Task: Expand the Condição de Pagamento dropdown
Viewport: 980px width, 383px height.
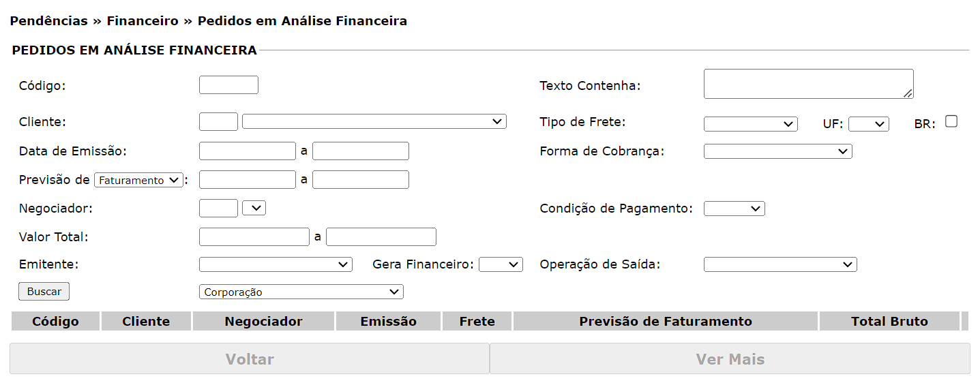Action: [x=734, y=209]
